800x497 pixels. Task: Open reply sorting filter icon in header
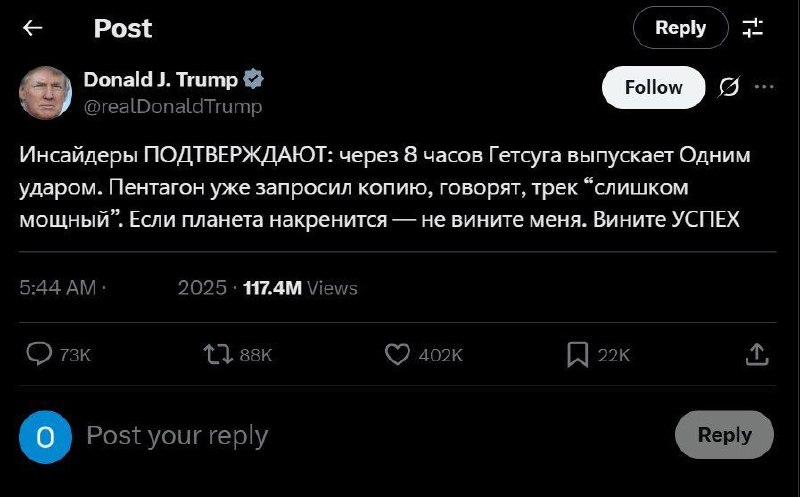coord(753,28)
